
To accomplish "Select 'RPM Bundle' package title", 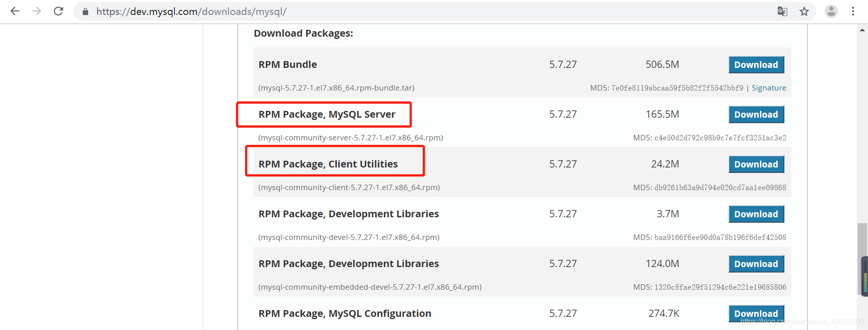I will coord(288,65).
